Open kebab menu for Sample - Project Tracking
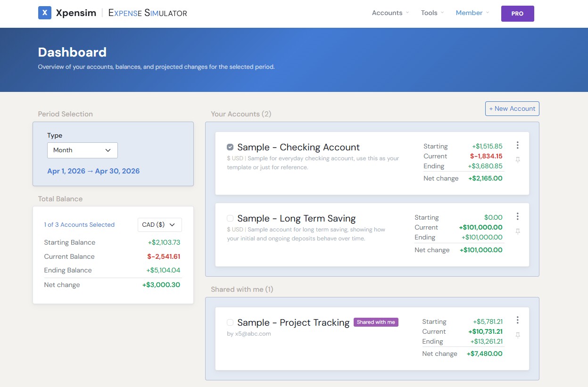This screenshot has height=387, width=588. coord(517,320)
